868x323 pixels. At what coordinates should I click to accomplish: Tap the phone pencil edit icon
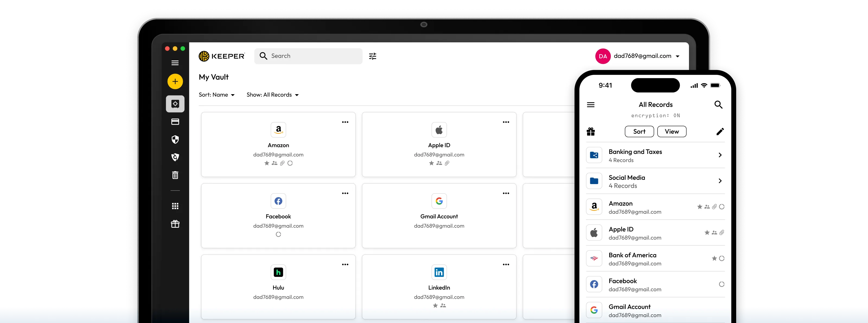tap(720, 131)
